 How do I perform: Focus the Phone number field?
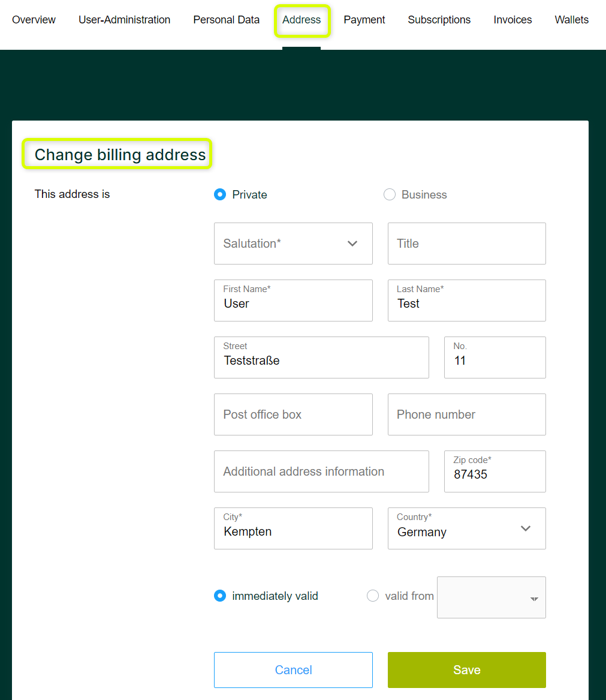(467, 414)
